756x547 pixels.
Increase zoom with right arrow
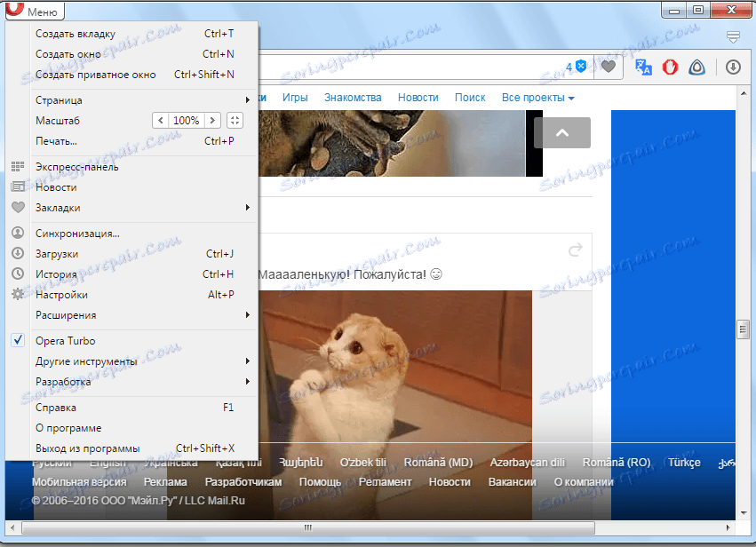pos(212,121)
